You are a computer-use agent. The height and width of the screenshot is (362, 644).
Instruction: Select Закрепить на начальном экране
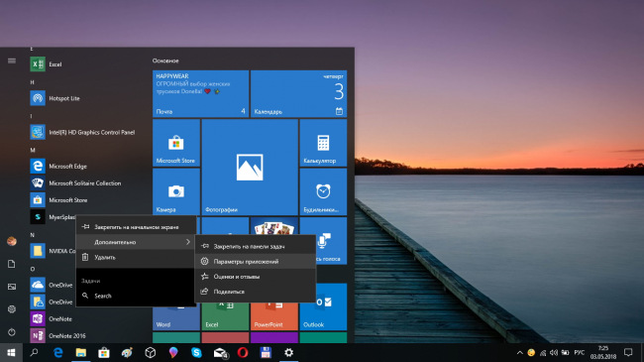(136, 227)
